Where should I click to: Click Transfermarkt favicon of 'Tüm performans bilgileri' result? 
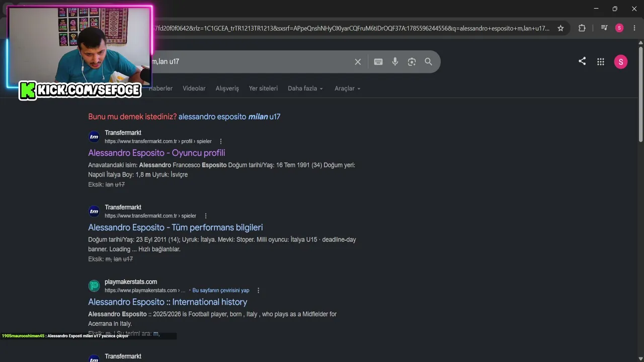(94, 211)
